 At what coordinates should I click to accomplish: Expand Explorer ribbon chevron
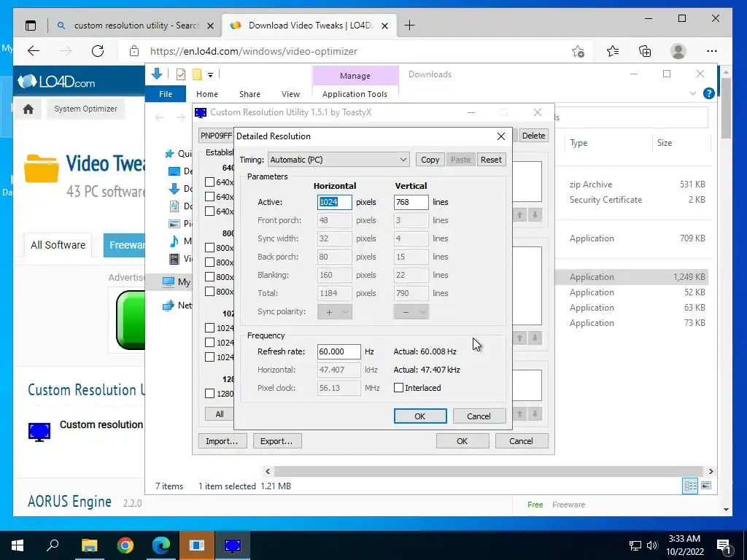[693, 93]
